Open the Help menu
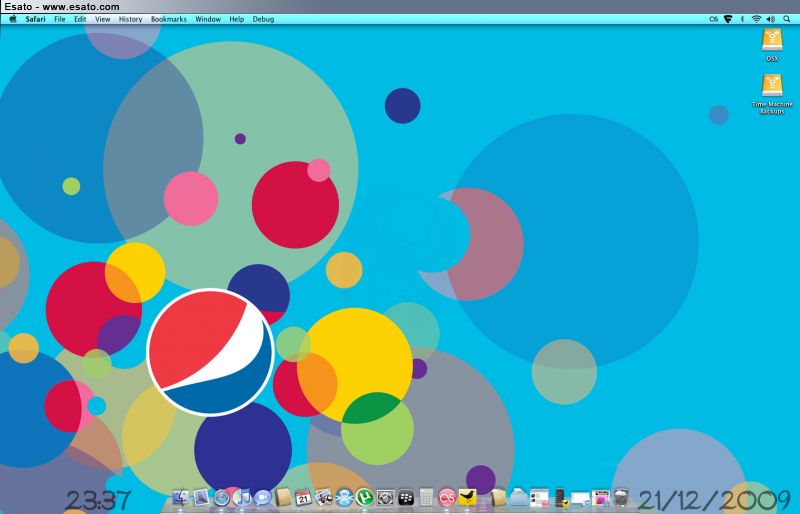The height and width of the screenshot is (514, 800). tap(237, 19)
